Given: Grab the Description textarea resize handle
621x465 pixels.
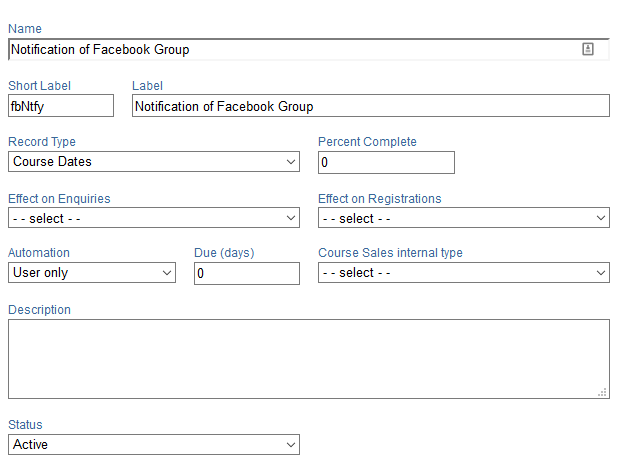Looking at the screenshot, I should coord(602,393).
